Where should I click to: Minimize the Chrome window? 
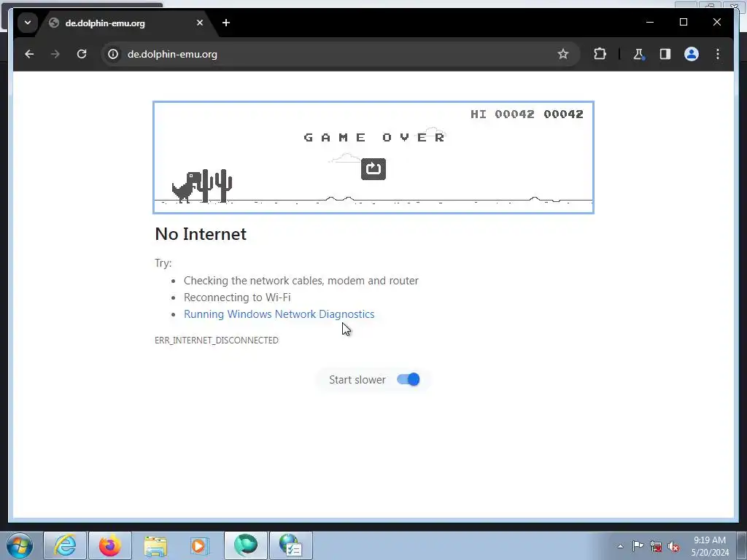click(x=650, y=23)
